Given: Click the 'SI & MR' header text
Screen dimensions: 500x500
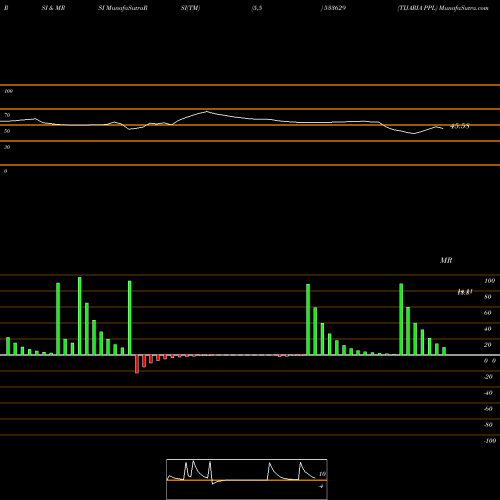Looking at the screenshot, I should point(53,8).
